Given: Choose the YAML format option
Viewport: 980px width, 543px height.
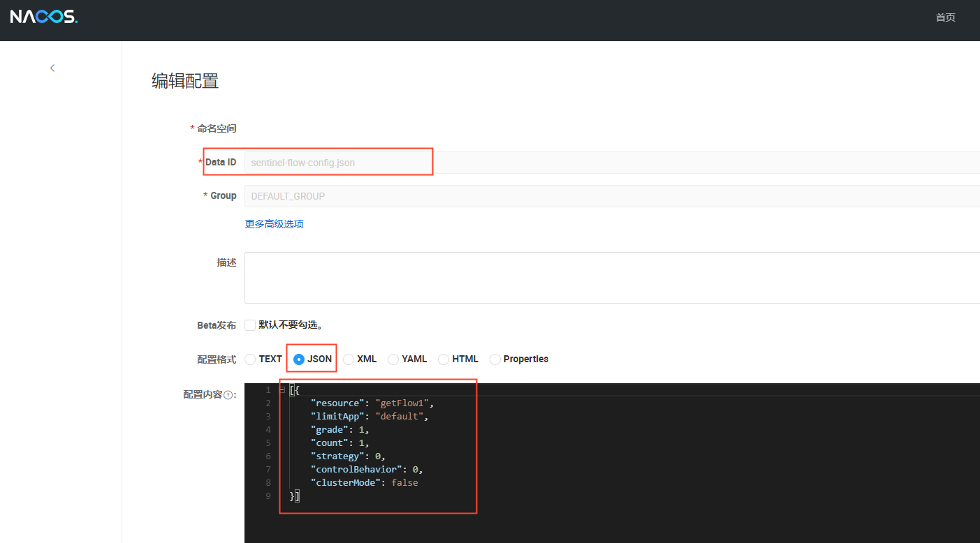Looking at the screenshot, I should click(x=393, y=359).
